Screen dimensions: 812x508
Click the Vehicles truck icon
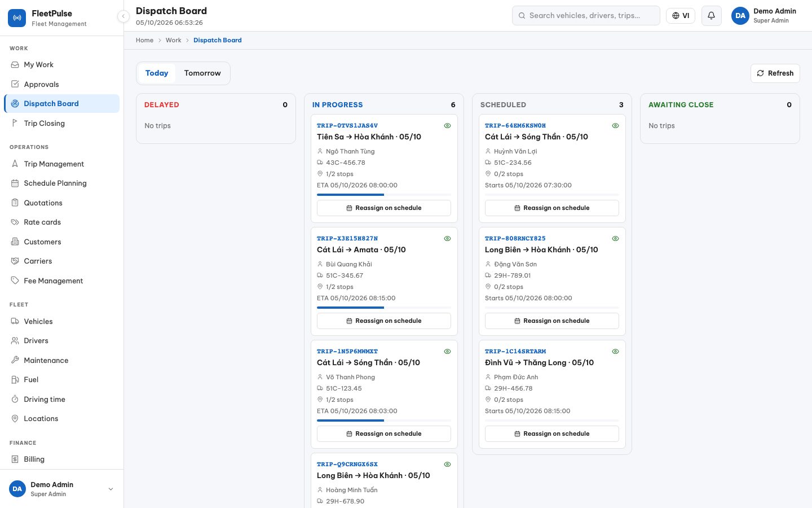tap(15, 321)
